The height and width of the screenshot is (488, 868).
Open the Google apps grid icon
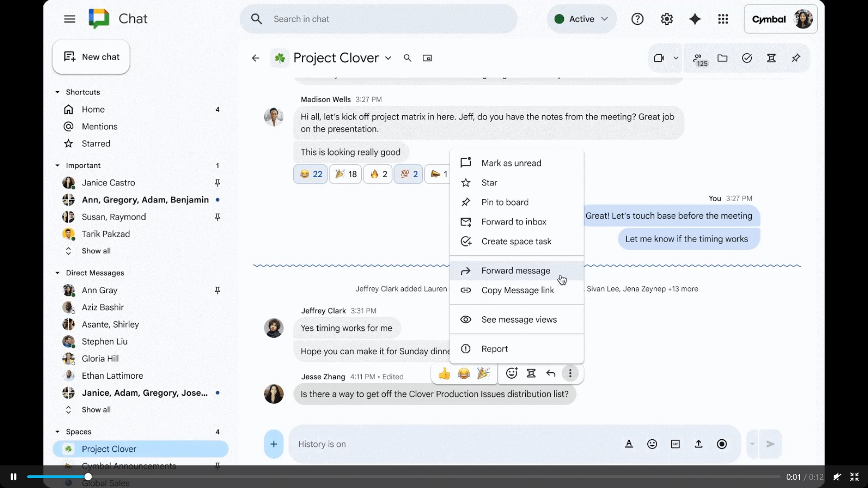[723, 19]
